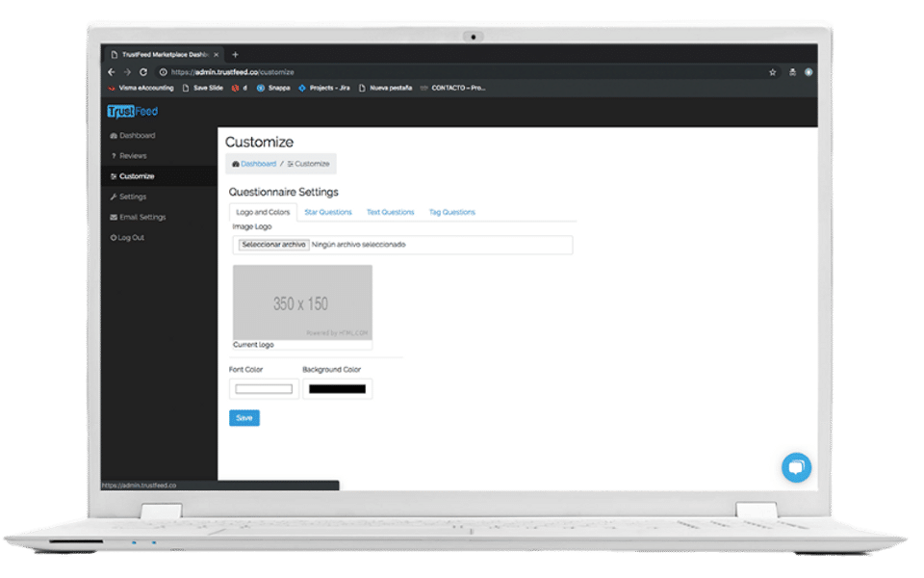Click the 350 x 150 logo placeholder
This screenshot has width=924, height=578.
coord(302,302)
